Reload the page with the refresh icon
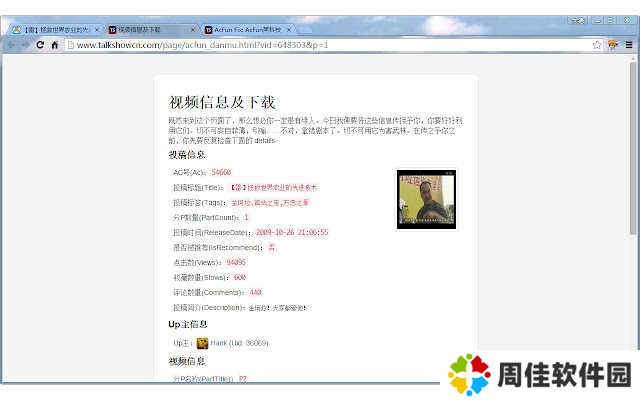Image resolution: width=640 pixels, height=400 pixels. point(41,45)
